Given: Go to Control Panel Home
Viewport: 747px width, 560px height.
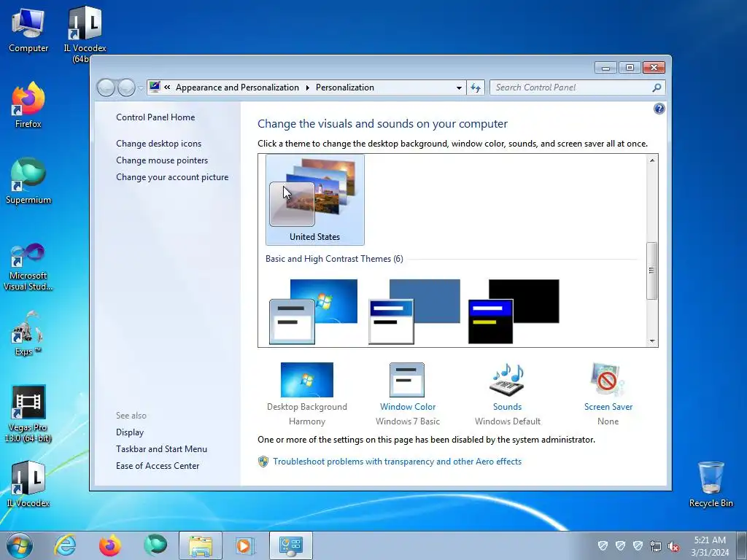Looking at the screenshot, I should 155,117.
